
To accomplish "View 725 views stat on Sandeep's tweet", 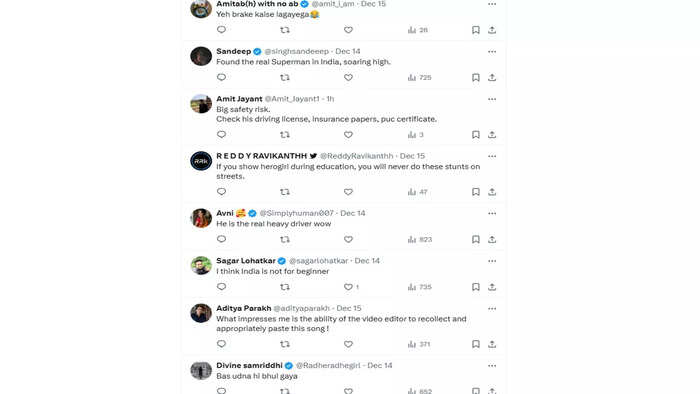I will 419,78.
